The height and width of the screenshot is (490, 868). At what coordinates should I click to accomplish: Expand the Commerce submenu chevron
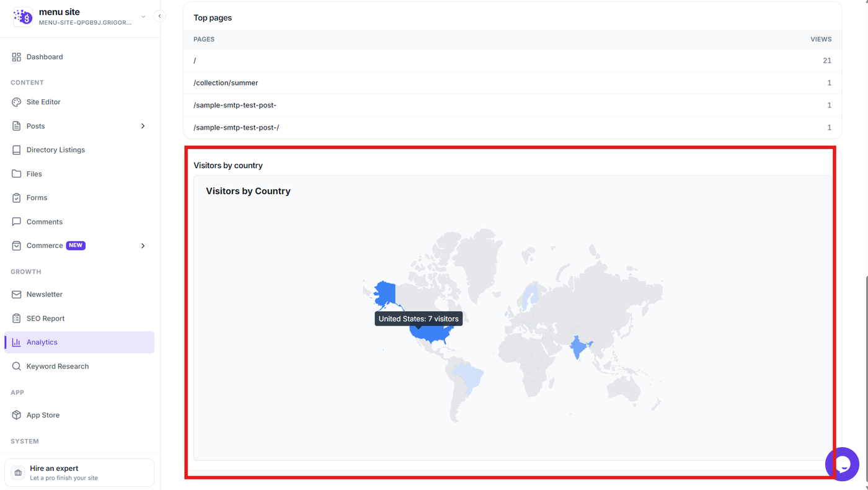click(143, 246)
